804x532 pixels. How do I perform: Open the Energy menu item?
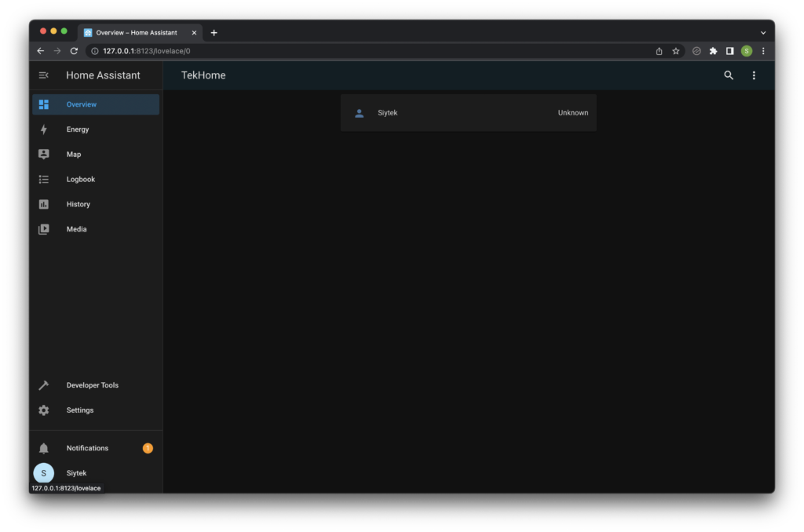coord(95,129)
